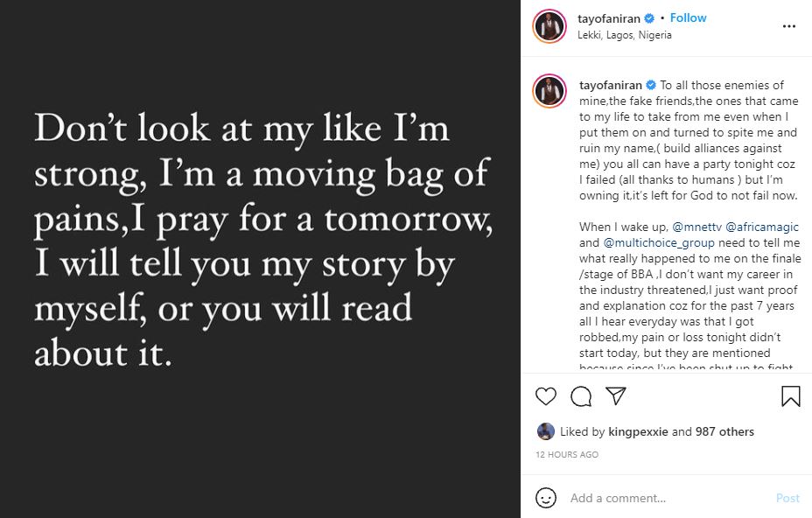The width and height of the screenshot is (812, 518).
Task: Save post with the bookmark icon
Action: pos(790,396)
